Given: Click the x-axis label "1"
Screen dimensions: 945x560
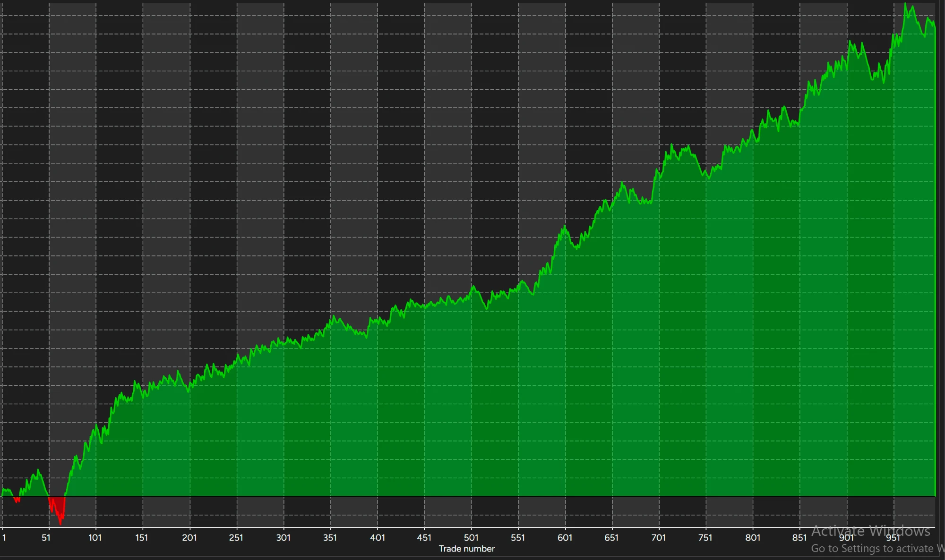Looking at the screenshot, I should point(4,537).
